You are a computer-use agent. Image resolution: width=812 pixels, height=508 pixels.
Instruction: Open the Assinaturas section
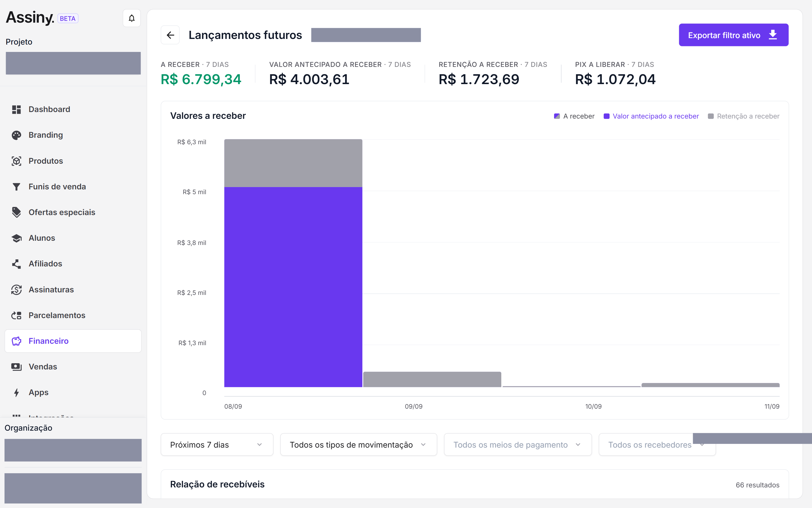[x=73, y=290]
